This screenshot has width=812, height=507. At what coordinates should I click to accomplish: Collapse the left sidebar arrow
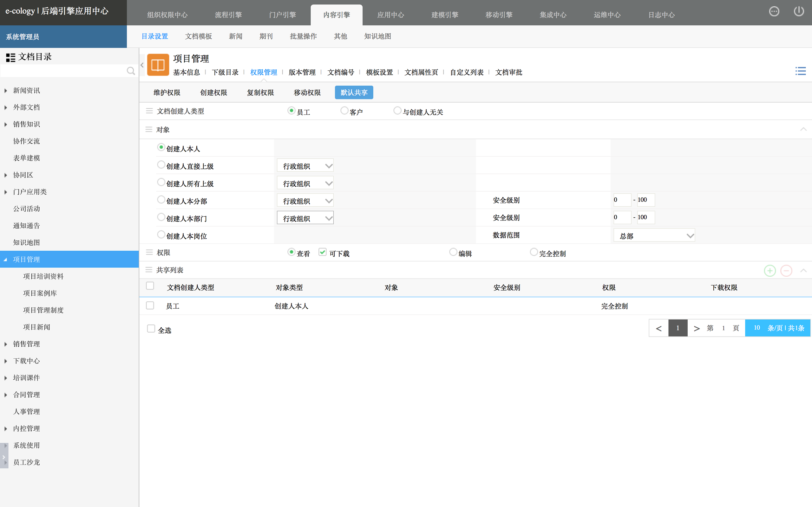[x=142, y=65]
